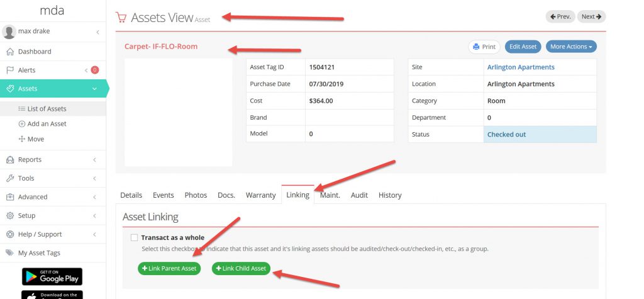644x299 pixels.
Task: Collapse the Assets sidebar section
Action: (x=94, y=89)
